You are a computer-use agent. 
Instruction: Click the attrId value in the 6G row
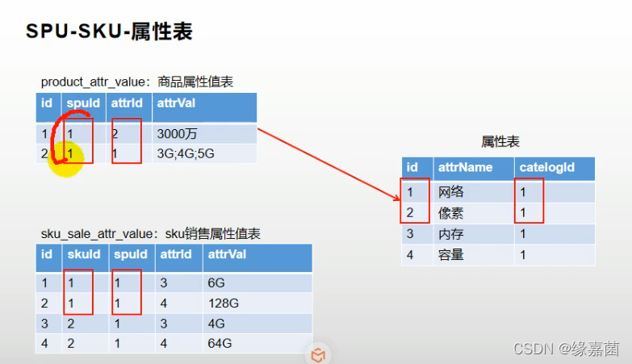tap(164, 283)
